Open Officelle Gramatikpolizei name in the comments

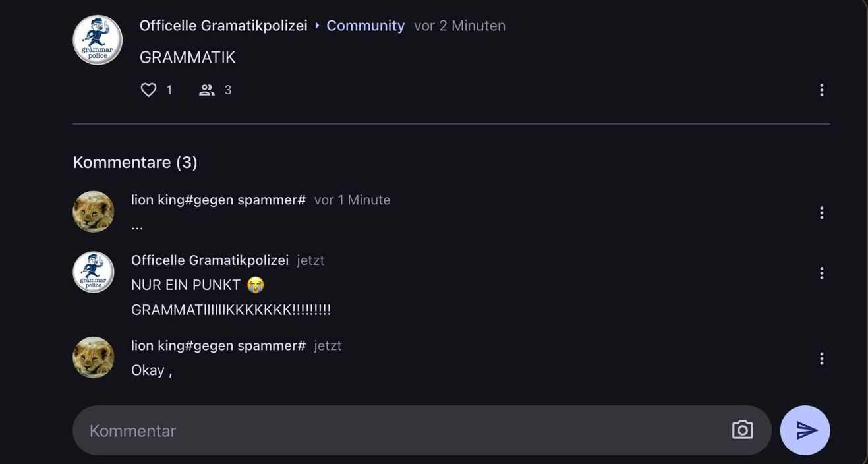click(210, 260)
